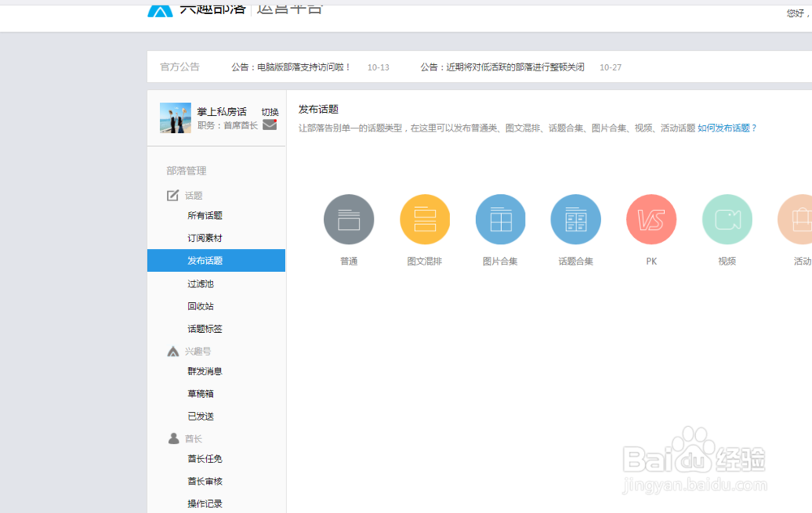812x513 pixels.
Task: Select the 话题合集 icon
Action: (576, 218)
